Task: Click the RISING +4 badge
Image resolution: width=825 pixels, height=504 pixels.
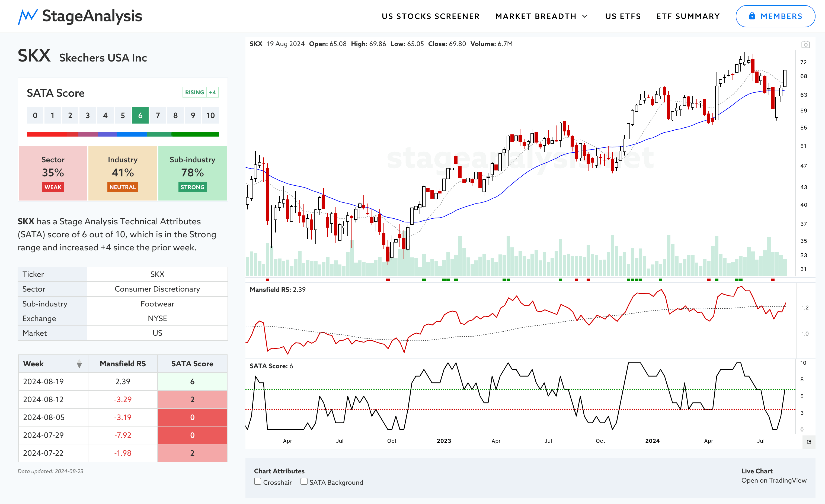Action: pos(201,92)
